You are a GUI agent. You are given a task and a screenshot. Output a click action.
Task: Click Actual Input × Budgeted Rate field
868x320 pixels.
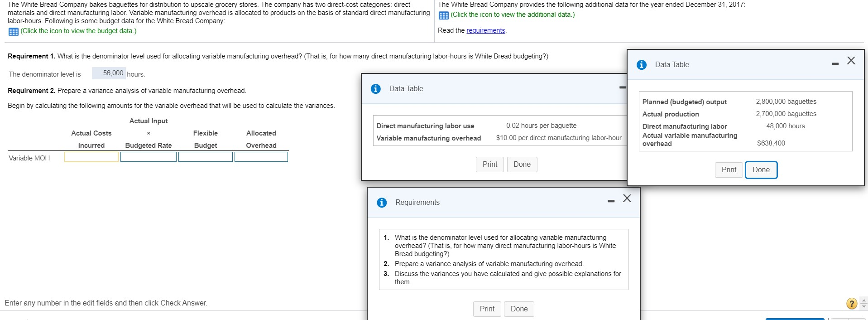pyautogui.click(x=149, y=157)
